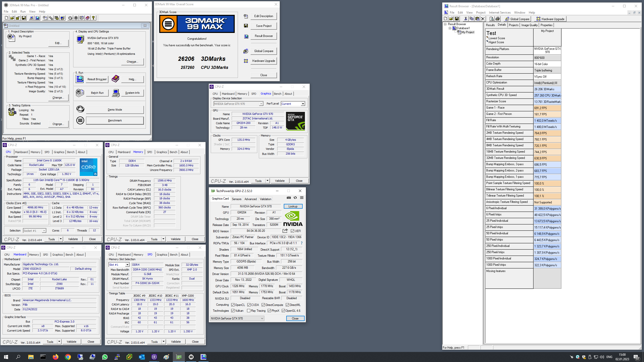644x362 pixels.
Task: Click Print Preview icon in Result Browser toolbar
Action: pyautogui.click(x=492, y=19)
